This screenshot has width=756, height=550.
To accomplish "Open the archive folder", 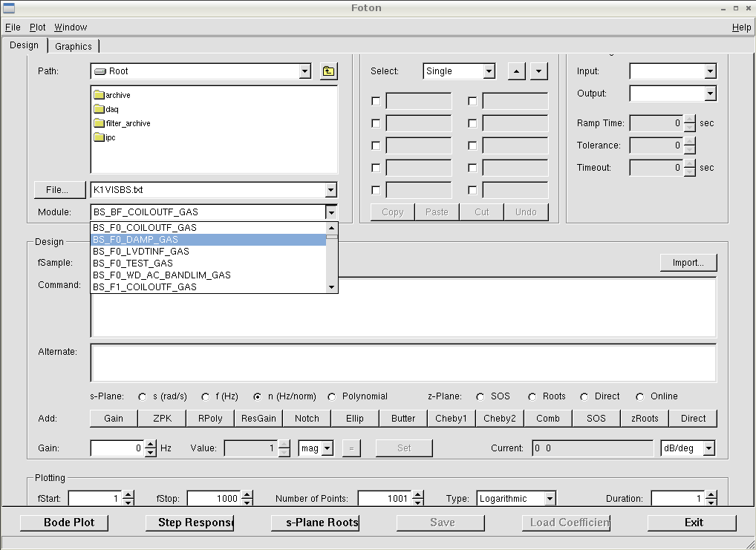I will coord(117,95).
